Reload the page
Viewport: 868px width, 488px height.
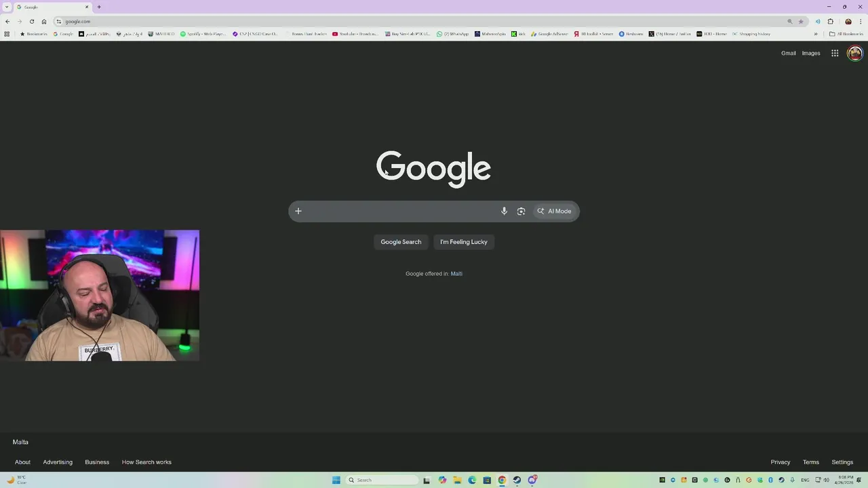point(31,21)
